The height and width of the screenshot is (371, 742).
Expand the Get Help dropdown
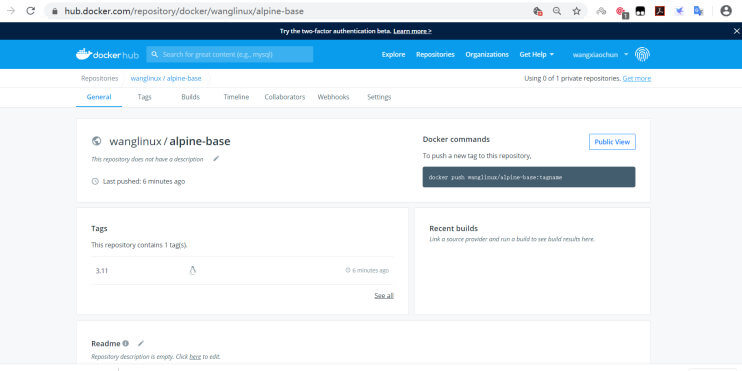pyautogui.click(x=537, y=54)
